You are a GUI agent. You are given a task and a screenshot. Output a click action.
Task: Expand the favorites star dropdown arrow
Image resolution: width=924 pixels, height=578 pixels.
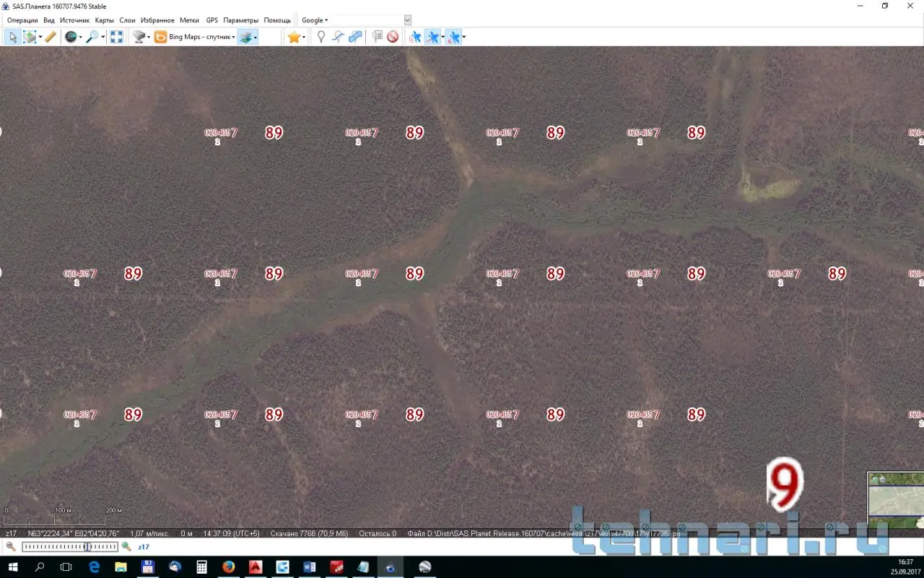coord(304,37)
